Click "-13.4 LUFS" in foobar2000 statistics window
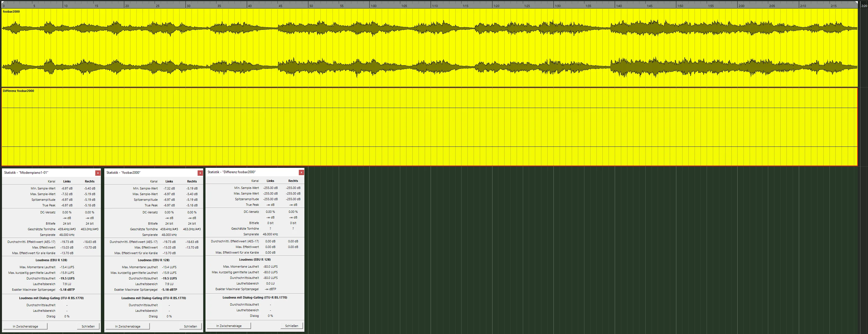Screen dimensions: 868x334 point(169,267)
